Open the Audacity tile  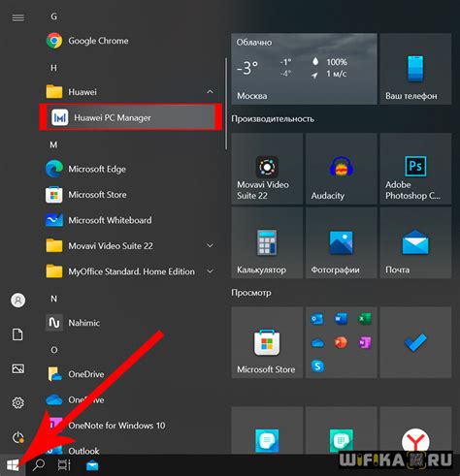tap(342, 169)
